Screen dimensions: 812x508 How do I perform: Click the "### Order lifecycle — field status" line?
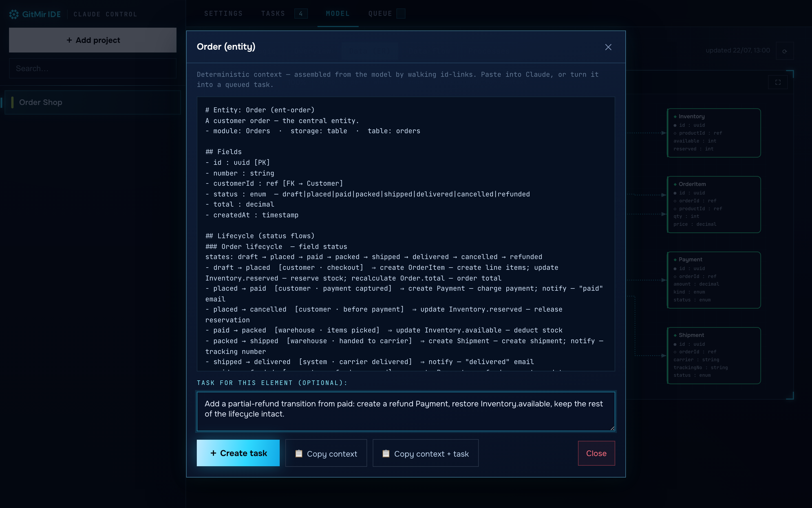point(276,247)
